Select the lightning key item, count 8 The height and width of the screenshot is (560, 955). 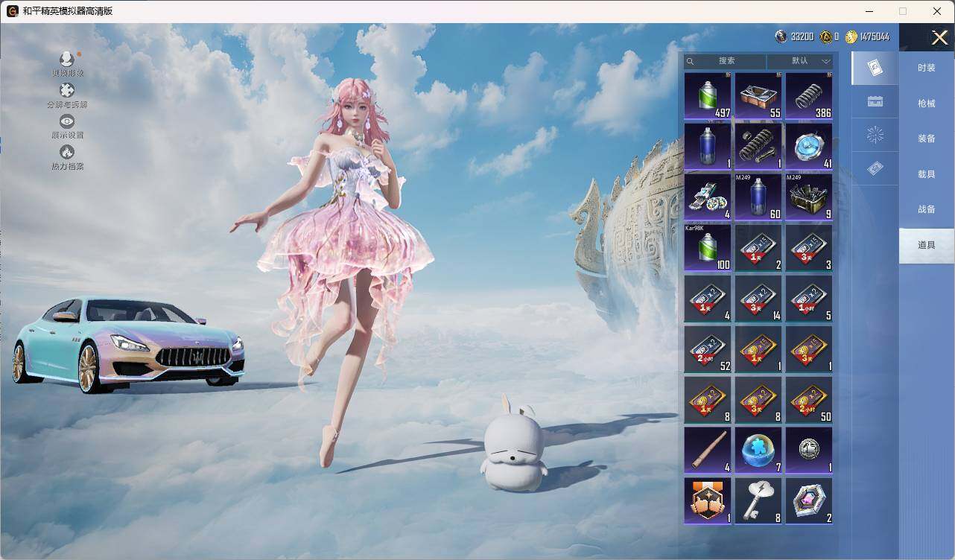pyautogui.click(x=758, y=500)
